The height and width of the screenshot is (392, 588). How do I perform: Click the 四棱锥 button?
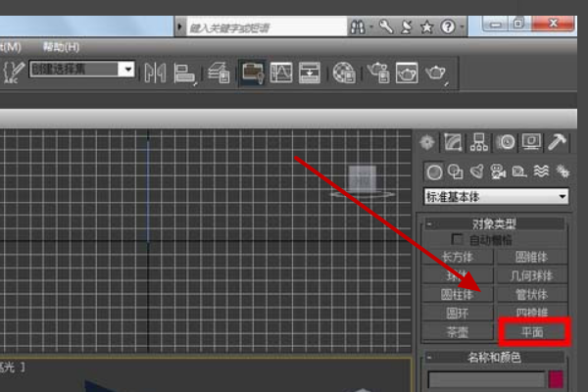532,312
